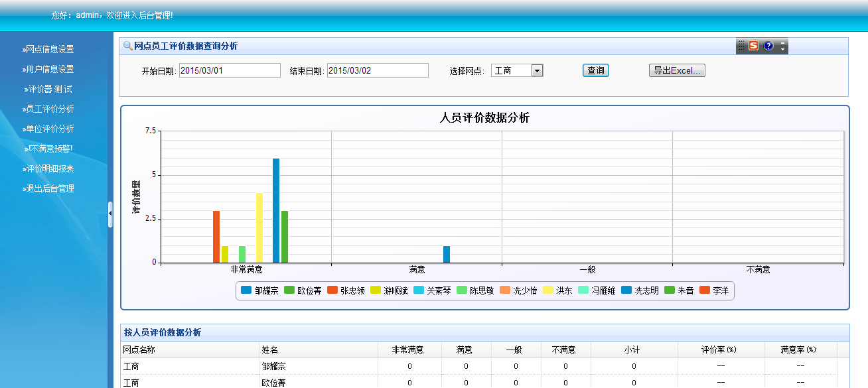This screenshot has height=388, width=868.
Task: Click the magnifier icon beside query title
Action: (128, 46)
